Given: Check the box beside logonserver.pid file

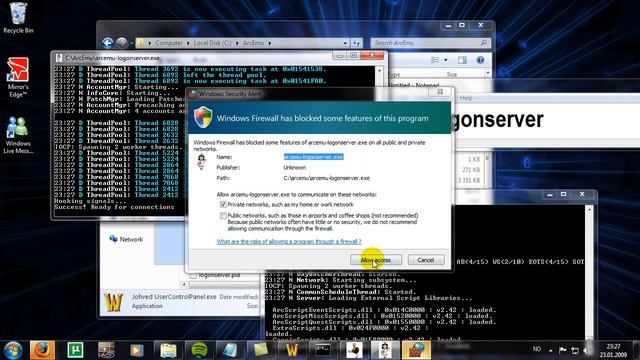Looking at the screenshot, I should tap(193, 276).
